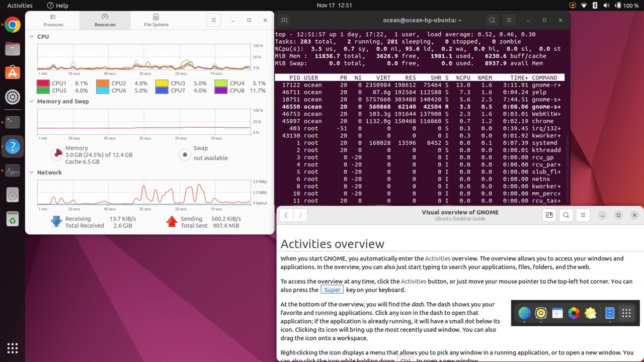Open Terminal icon in the dock
The width and height of the screenshot is (644, 362).
point(13,121)
